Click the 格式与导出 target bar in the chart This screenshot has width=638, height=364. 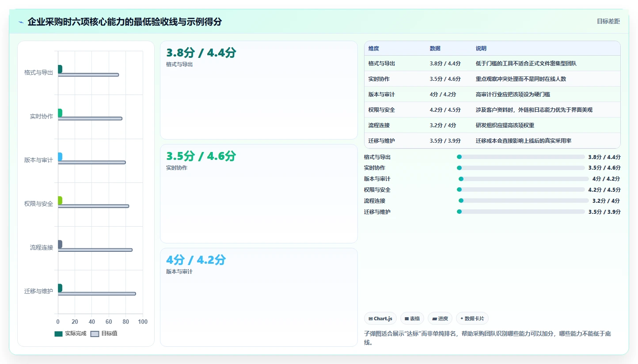88,75
